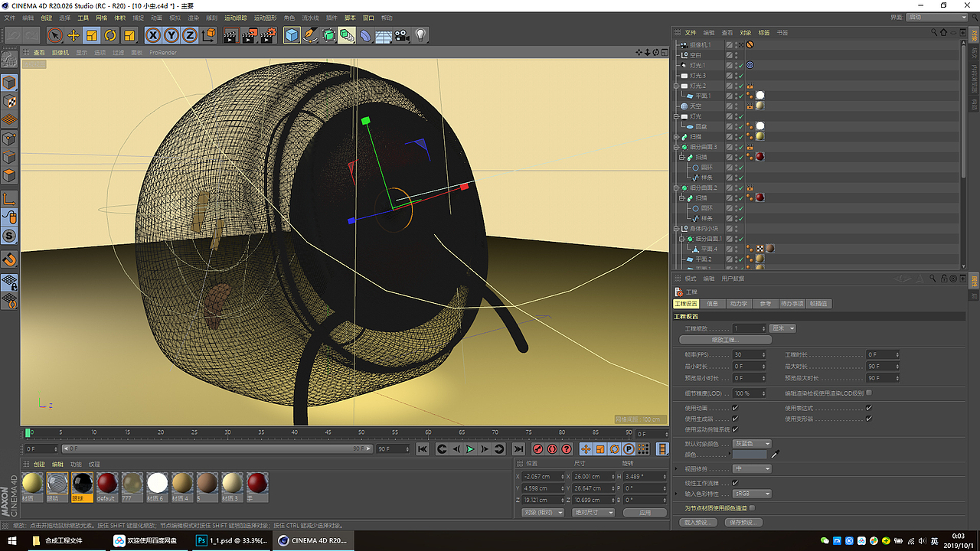Viewport: 980px width, 551px height.
Task: Add a camera object from toolbar
Action: point(402,35)
